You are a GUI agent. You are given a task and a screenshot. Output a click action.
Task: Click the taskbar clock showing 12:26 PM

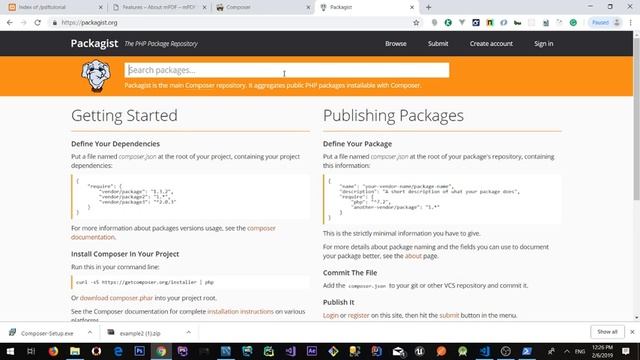pyautogui.click(x=602, y=351)
